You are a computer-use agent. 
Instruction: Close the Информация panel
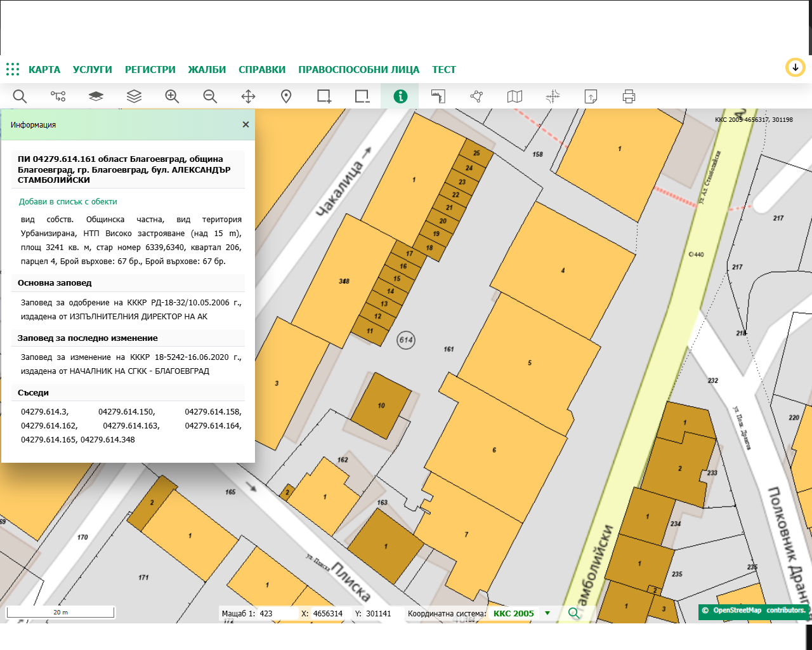(246, 124)
